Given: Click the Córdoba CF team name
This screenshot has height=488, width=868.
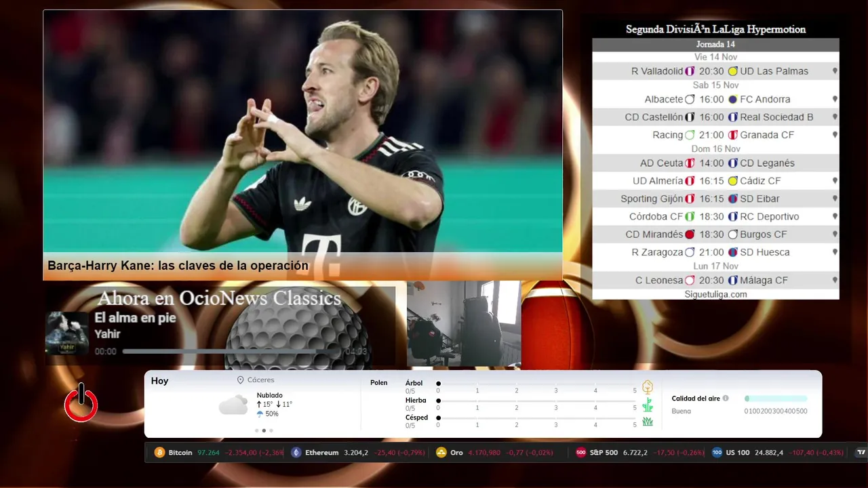Looking at the screenshot, I should (x=656, y=217).
